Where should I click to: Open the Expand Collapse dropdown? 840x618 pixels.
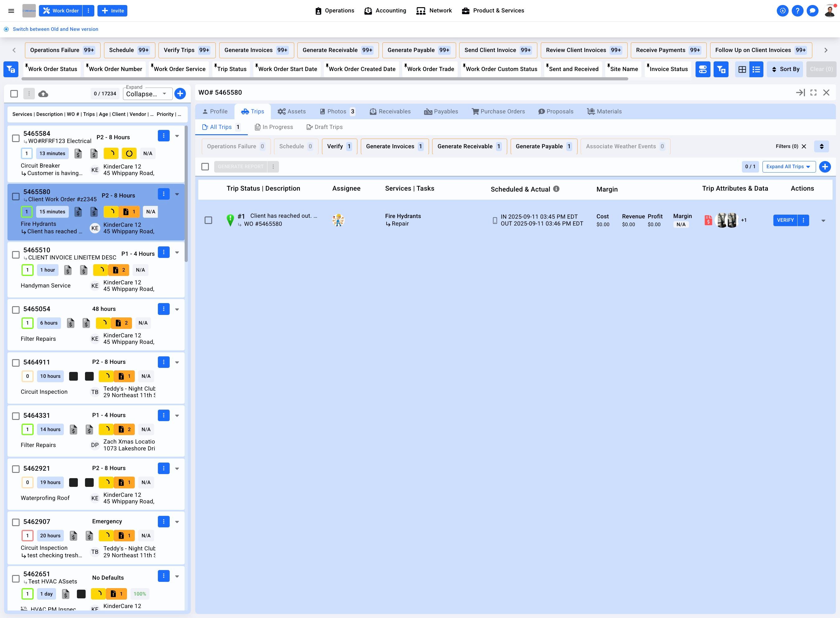pyautogui.click(x=148, y=93)
